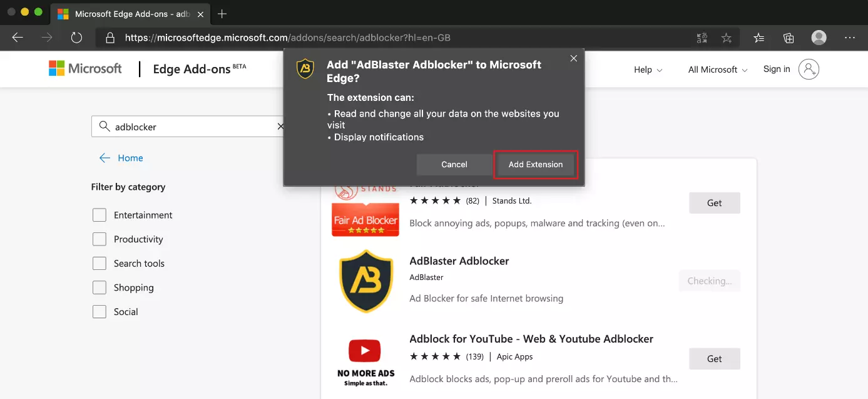Enable the Shopping filter checkbox
This screenshot has width=868, height=399.
click(x=100, y=288)
